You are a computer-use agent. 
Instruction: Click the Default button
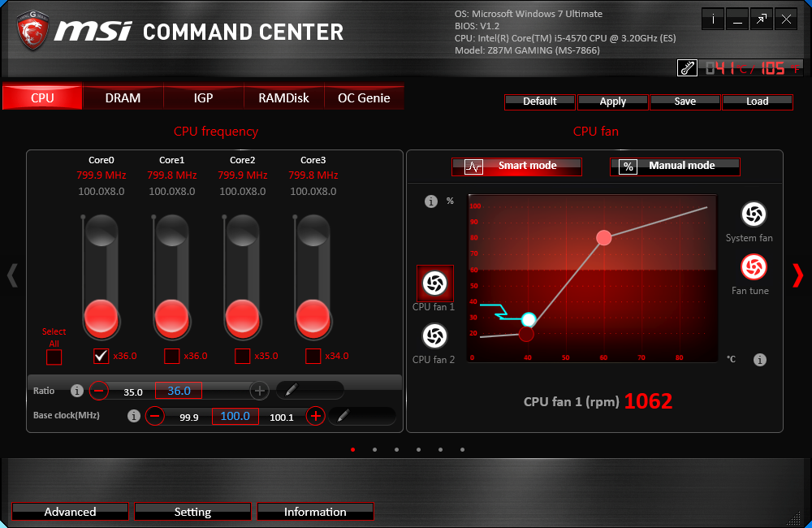click(x=540, y=102)
